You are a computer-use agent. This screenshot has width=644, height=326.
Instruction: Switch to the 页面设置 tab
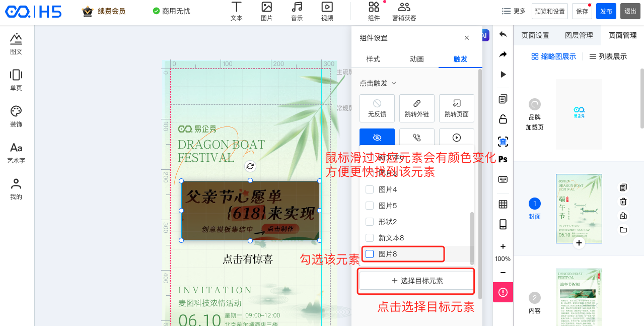[x=535, y=35]
